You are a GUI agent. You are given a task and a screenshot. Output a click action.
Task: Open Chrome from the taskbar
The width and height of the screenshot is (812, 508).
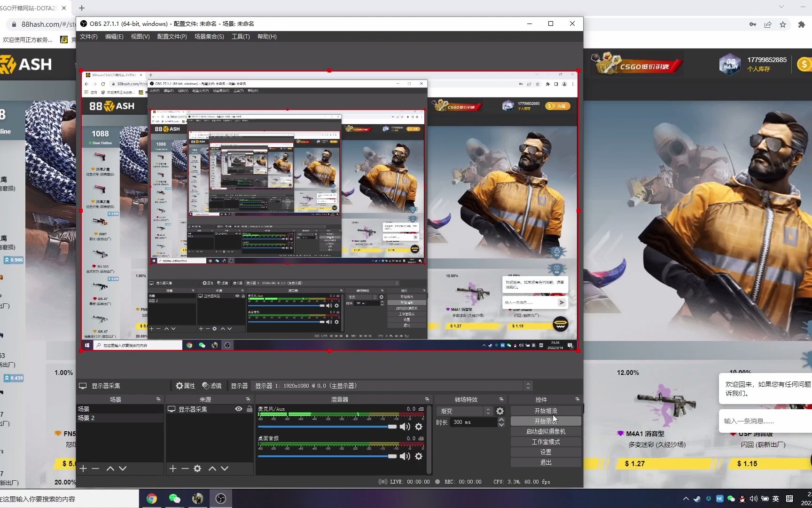(x=151, y=499)
